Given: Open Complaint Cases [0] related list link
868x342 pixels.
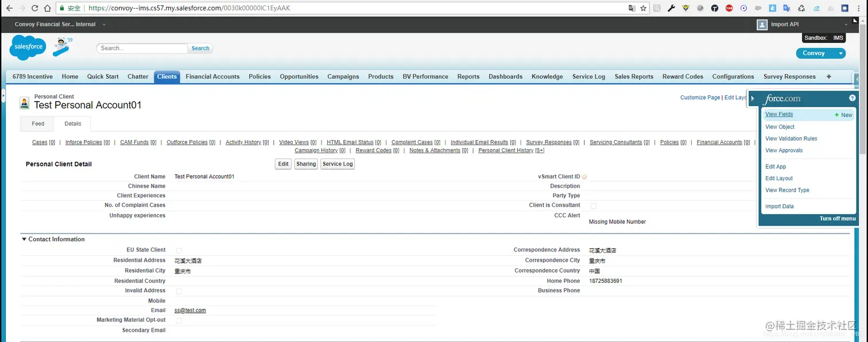Looking at the screenshot, I should 416,142.
